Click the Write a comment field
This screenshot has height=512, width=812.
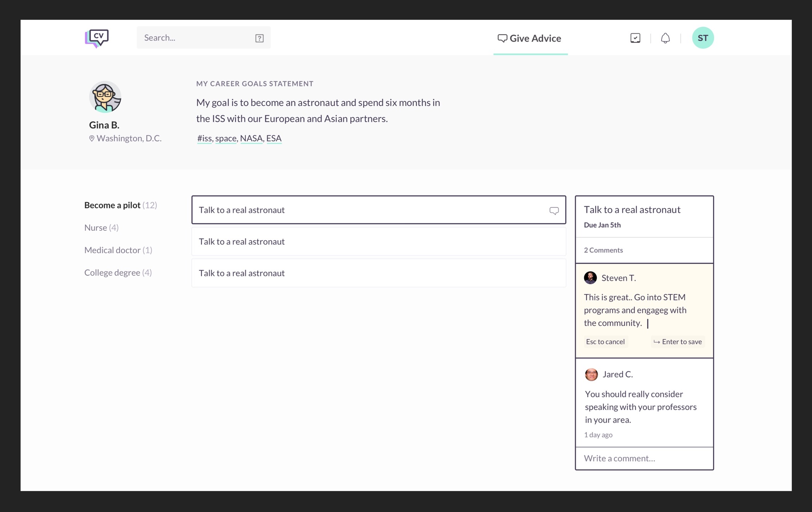(x=644, y=458)
